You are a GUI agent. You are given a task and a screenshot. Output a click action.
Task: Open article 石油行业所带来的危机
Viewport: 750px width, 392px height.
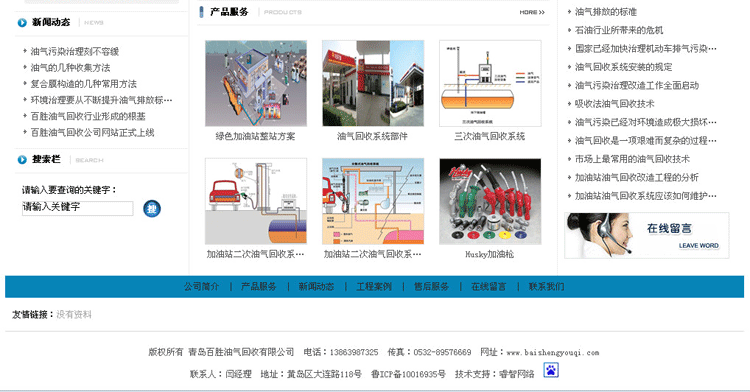point(619,30)
